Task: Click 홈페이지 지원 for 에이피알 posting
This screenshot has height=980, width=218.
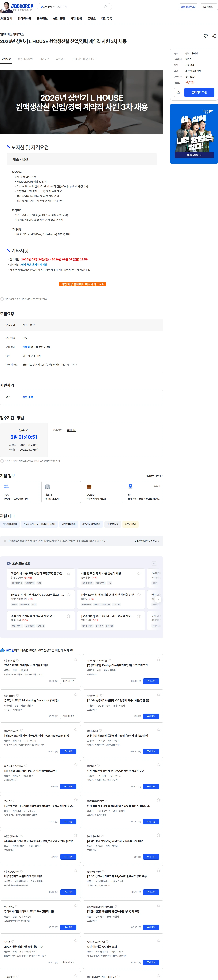Action: 68,681
